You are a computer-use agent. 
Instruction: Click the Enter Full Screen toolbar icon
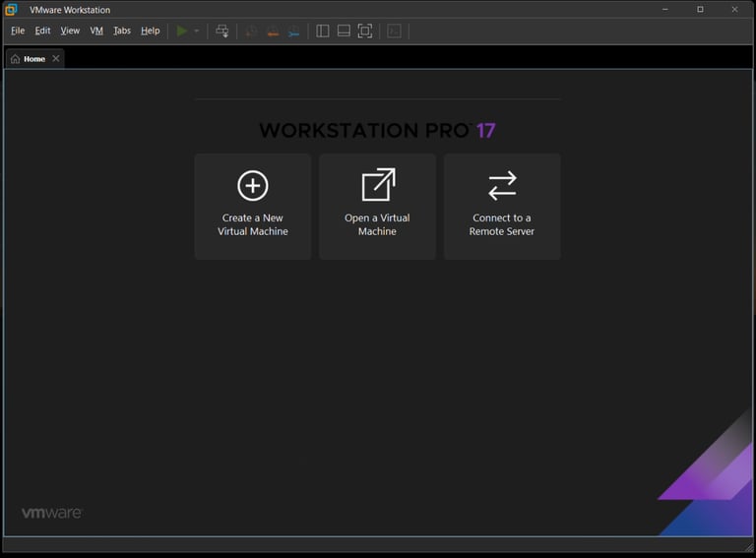click(x=365, y=31)
